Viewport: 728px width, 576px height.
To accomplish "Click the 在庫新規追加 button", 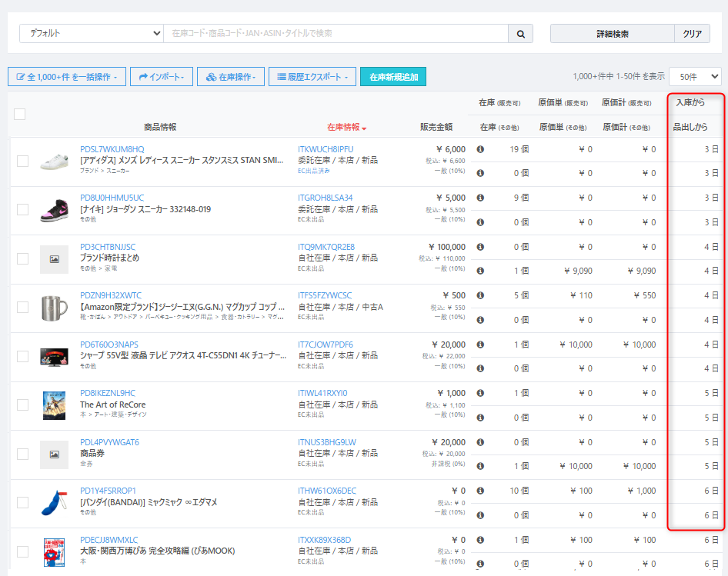I will tap(393, 77).
